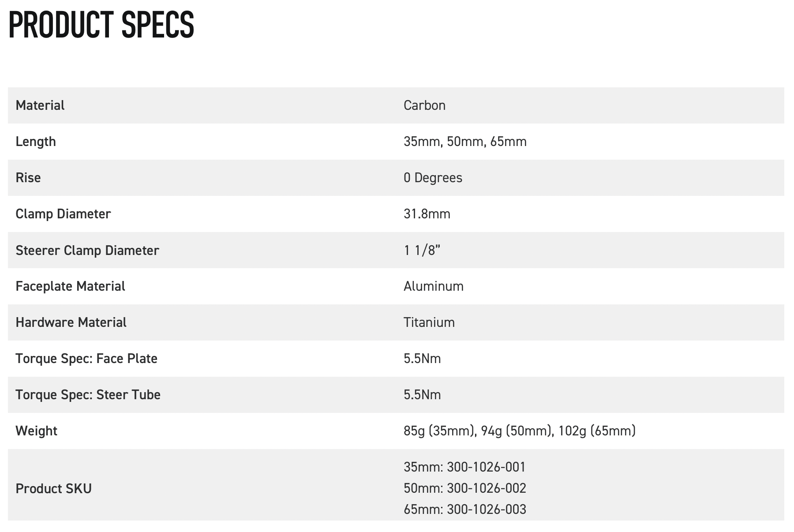Click the Carbon material value
Image resolution: width=794 pixels, height=532 pixels.
click(x=424, y=105)
